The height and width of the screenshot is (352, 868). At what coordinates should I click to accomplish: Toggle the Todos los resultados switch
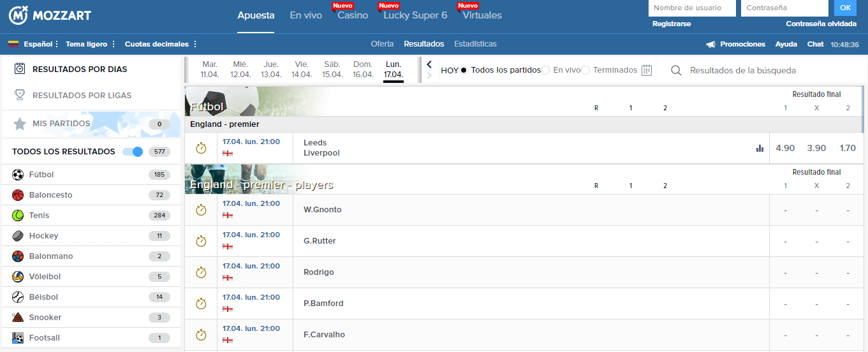pos(133,152)
